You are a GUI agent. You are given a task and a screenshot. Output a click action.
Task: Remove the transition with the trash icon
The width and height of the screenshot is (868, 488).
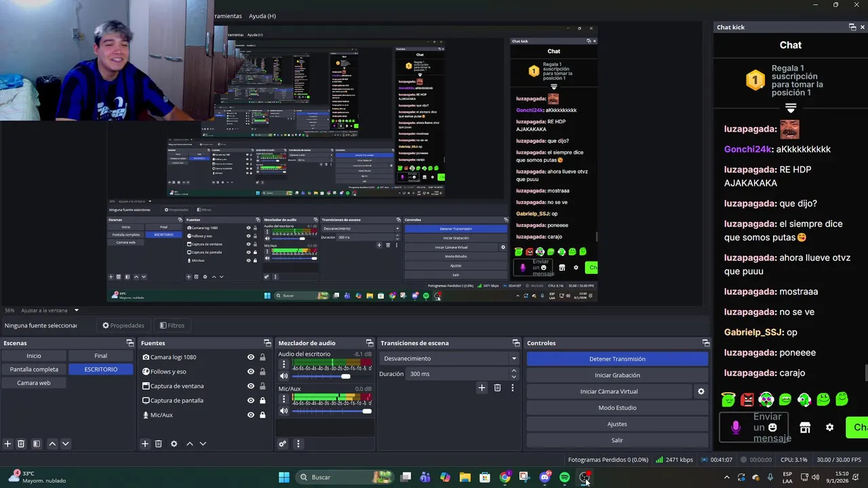tap(497, 388)
